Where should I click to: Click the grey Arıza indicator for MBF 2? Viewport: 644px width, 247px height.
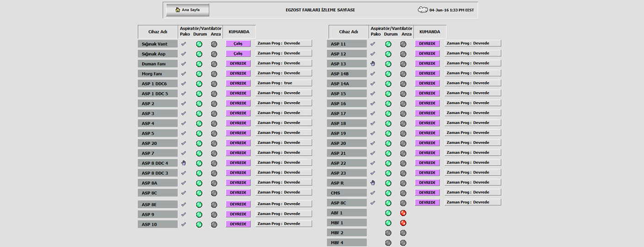[x=403, y=233]
